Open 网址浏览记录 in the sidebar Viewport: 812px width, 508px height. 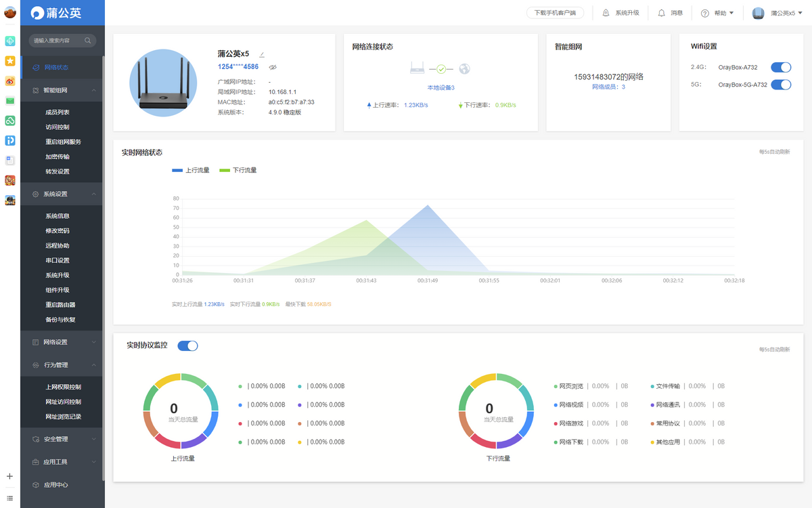point(63,417)
